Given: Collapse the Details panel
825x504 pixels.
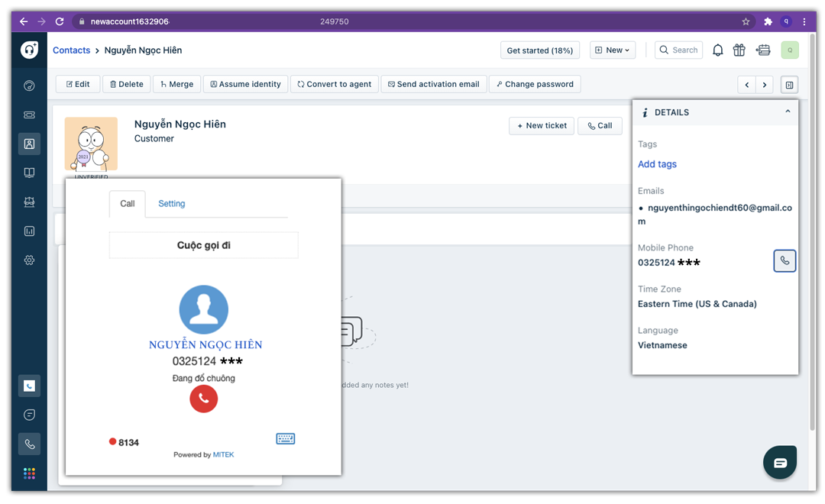Looking at the screenshot, I should [x=788, y=112].
